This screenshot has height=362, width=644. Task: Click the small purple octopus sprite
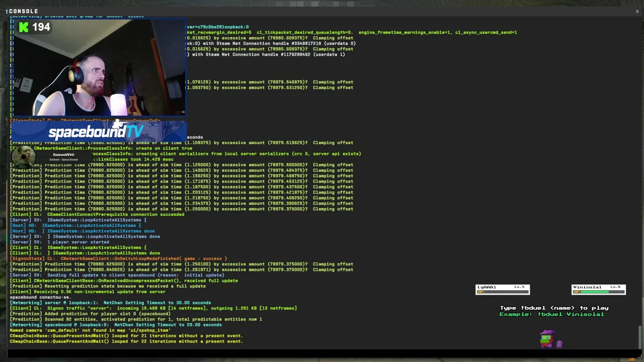coord(559,344)
